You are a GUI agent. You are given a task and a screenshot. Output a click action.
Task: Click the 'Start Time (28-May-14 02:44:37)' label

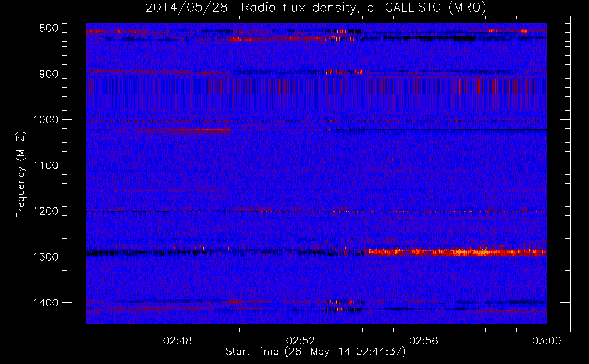click(316, 352)
